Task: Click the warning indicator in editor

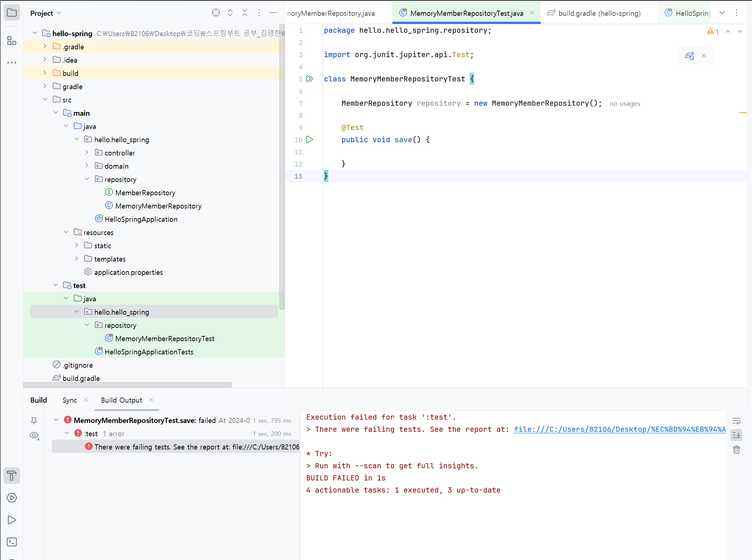Action: click(713, 32)
